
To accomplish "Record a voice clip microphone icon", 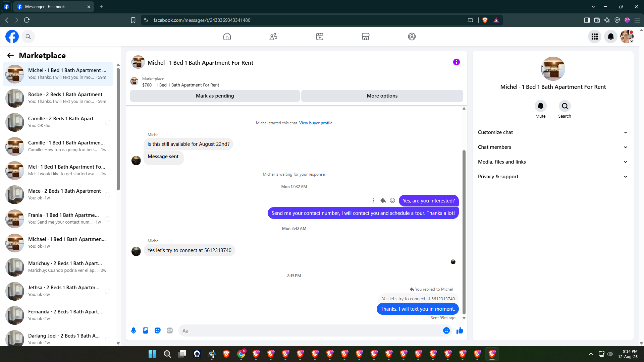I will [133, 330].
